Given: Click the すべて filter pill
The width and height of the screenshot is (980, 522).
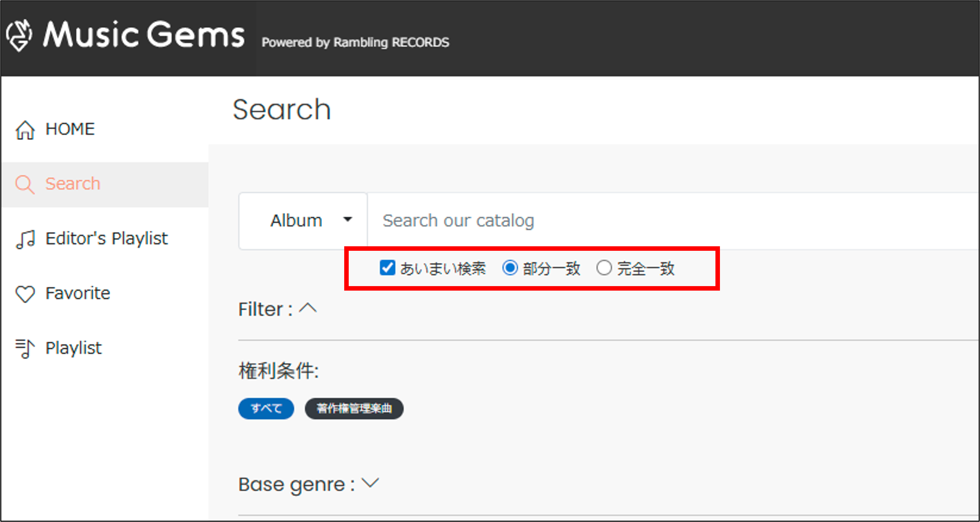Looking at the screenshot, I should 266,409.
